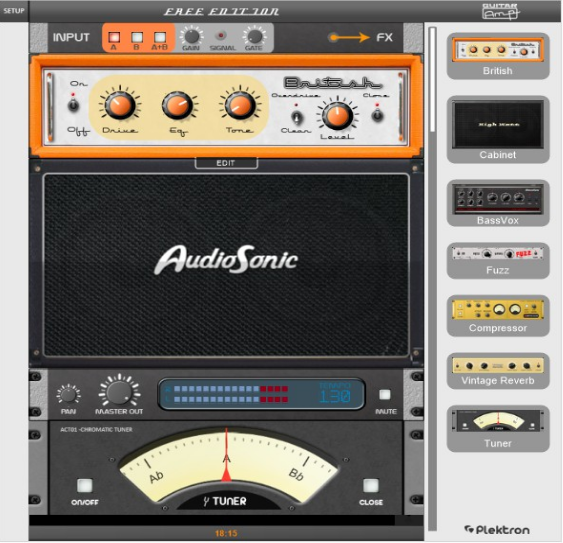Image resolution: width=563 pixels, height=543 pixels.
Task: Toggle the MUTE button
Action: tap(385, 395)
